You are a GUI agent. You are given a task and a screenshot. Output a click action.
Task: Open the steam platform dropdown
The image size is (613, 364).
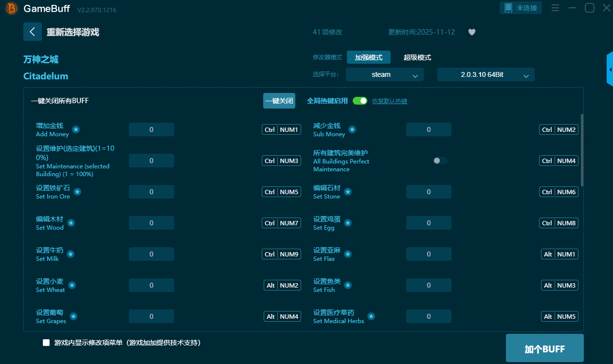click(x=384, y=74)
